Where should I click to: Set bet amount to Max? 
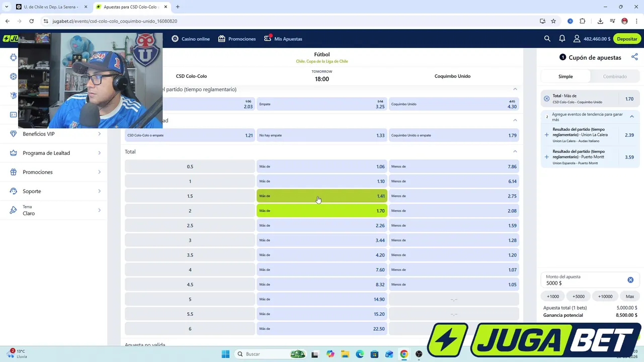click(630, 296)
